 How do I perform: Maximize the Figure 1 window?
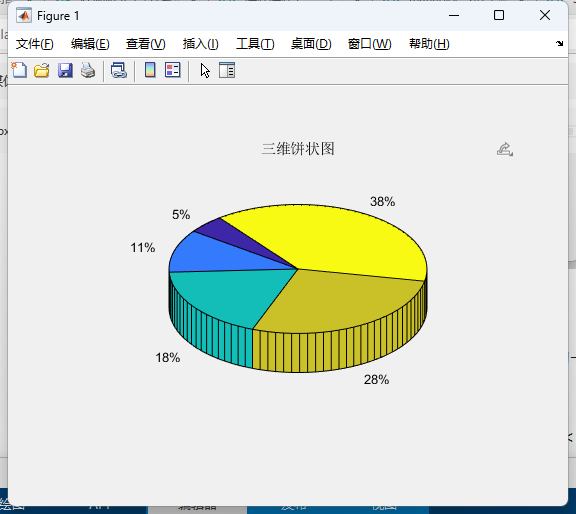pos(499,15)
